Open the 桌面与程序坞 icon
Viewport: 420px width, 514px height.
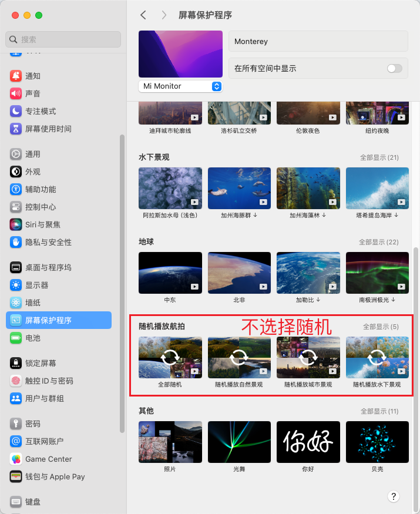16,267
